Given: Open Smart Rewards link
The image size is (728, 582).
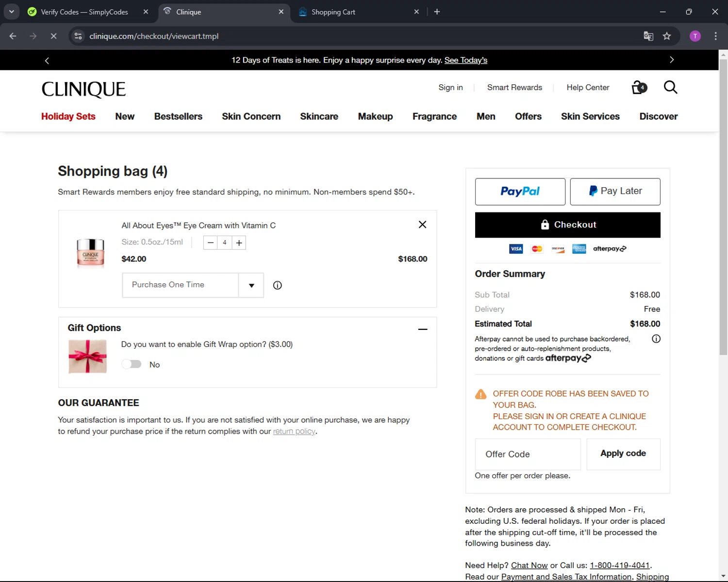Looking at the screenshot, I should tap(514, 87).
